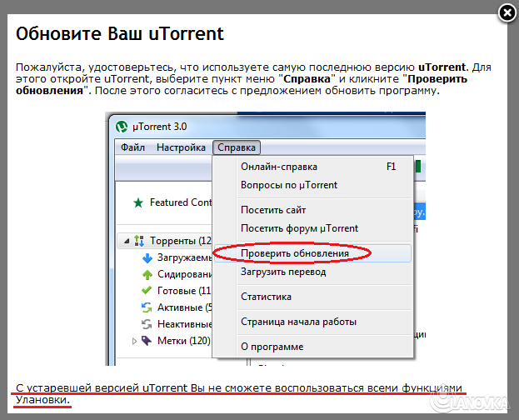
Task: Open the Файл menu
Action: coord(132,147)
